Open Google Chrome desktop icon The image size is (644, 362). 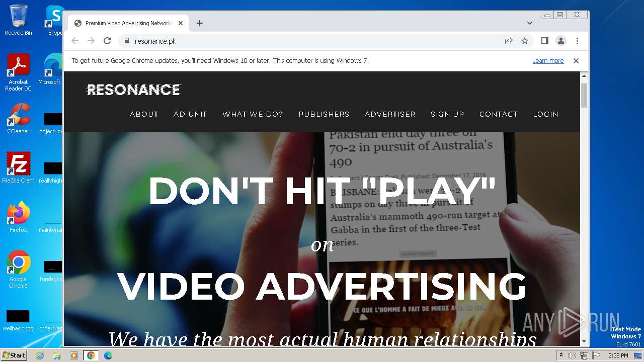(x=18, y=269)
